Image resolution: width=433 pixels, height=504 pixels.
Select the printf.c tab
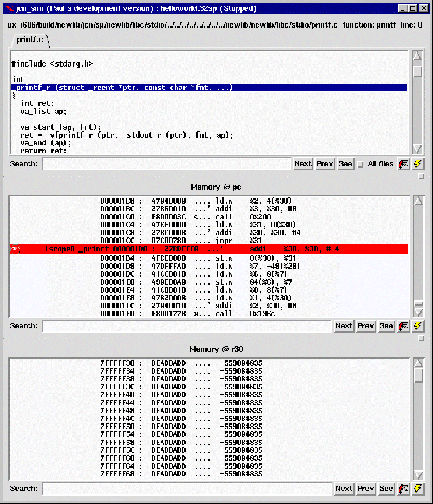pyautogui.click(x=30, y=40)
